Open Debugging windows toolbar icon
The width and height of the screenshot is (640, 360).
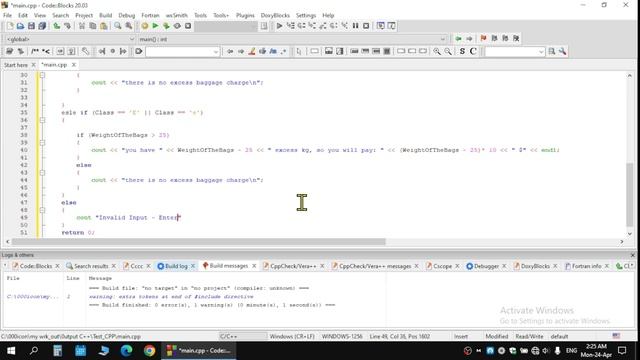[x=380, y=26]
